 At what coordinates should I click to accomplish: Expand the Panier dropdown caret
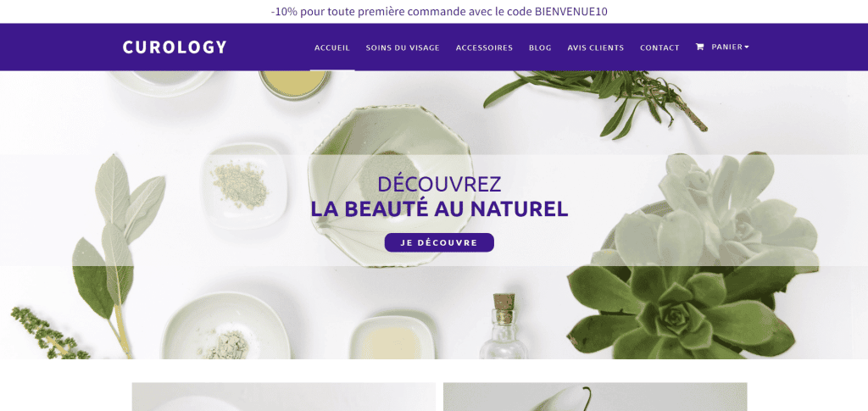click(747, 47)
